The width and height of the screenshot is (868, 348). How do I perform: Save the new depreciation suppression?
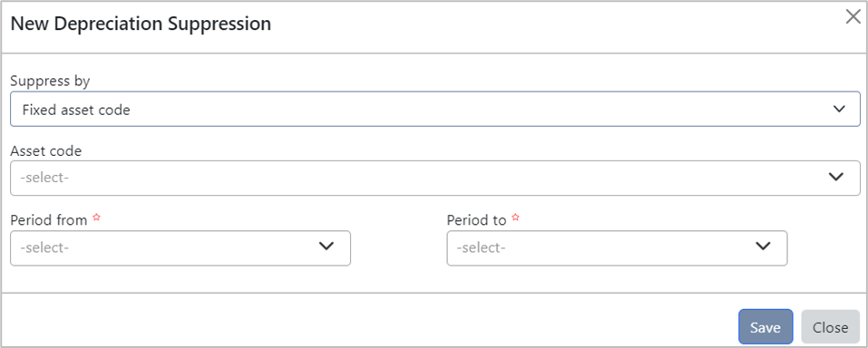[766, 327]
